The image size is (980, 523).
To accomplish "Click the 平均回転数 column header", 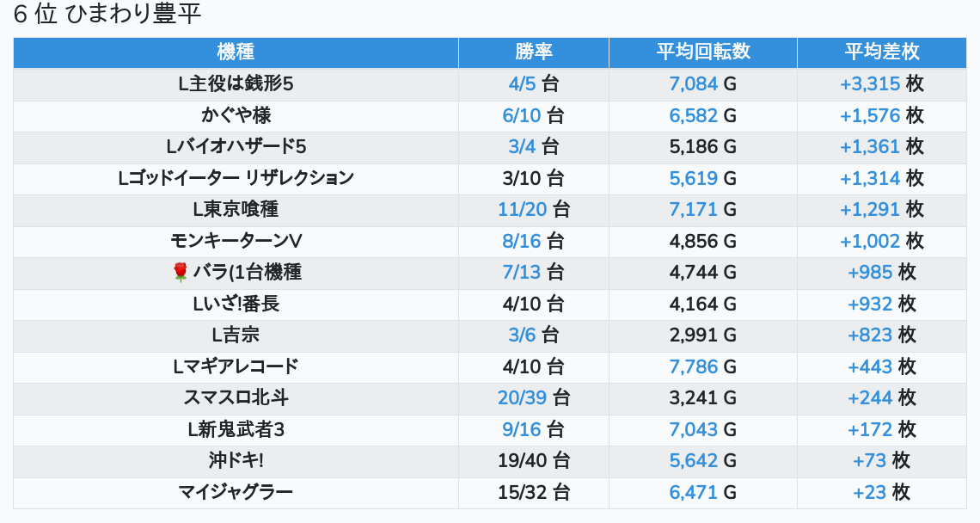I will point(702,52).
